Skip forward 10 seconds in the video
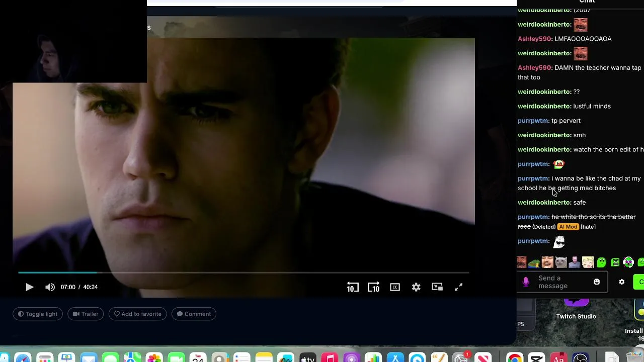 (x=373, y=287)
